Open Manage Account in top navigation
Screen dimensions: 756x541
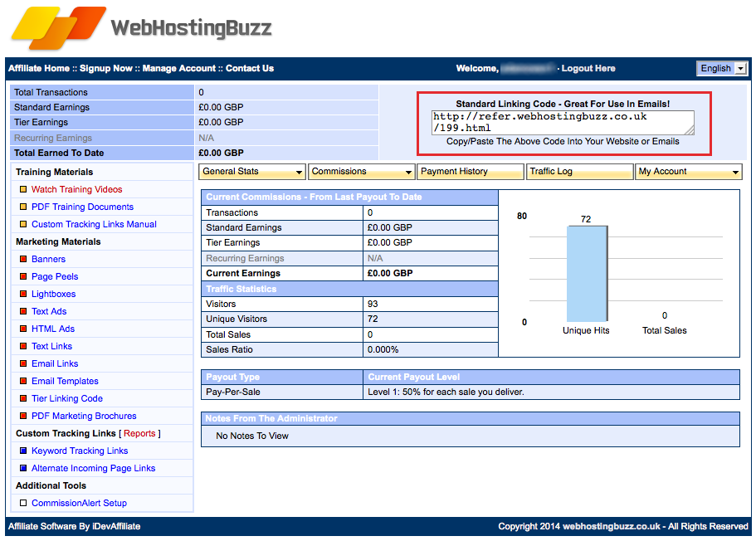[x=179, y=69]
